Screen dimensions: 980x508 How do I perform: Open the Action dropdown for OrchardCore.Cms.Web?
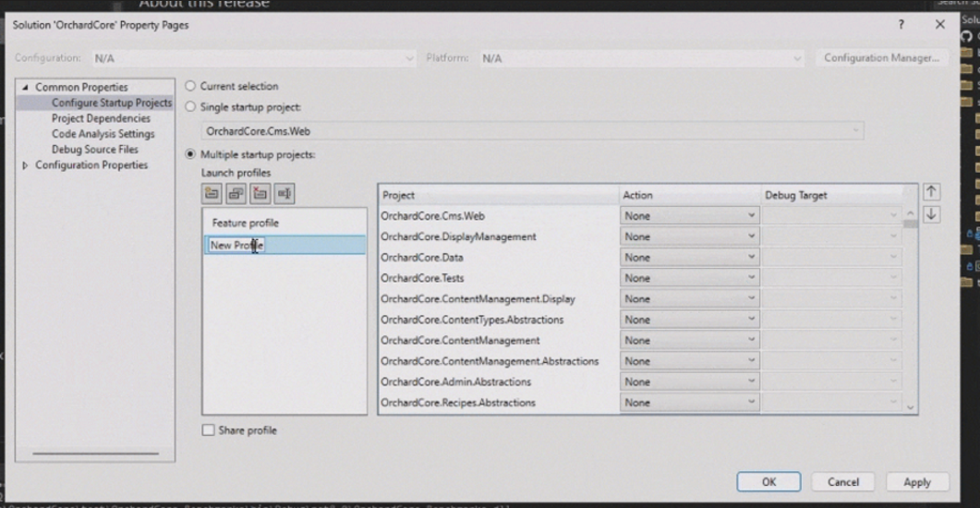pos(689,215)
